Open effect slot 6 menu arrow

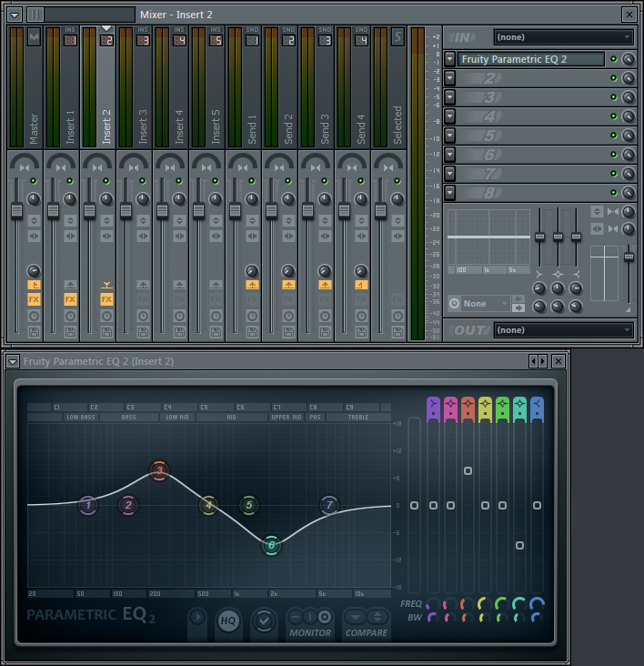[450, 155]
